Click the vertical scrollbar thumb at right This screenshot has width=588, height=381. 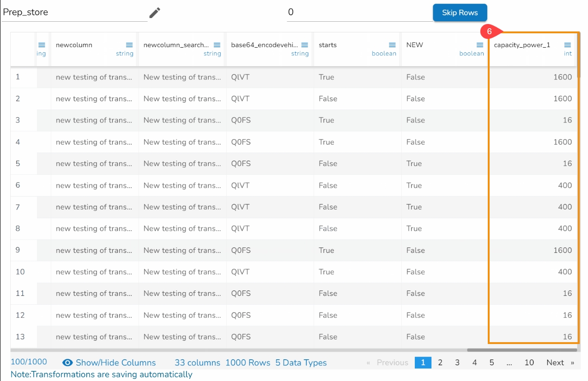tap(578, 55)
